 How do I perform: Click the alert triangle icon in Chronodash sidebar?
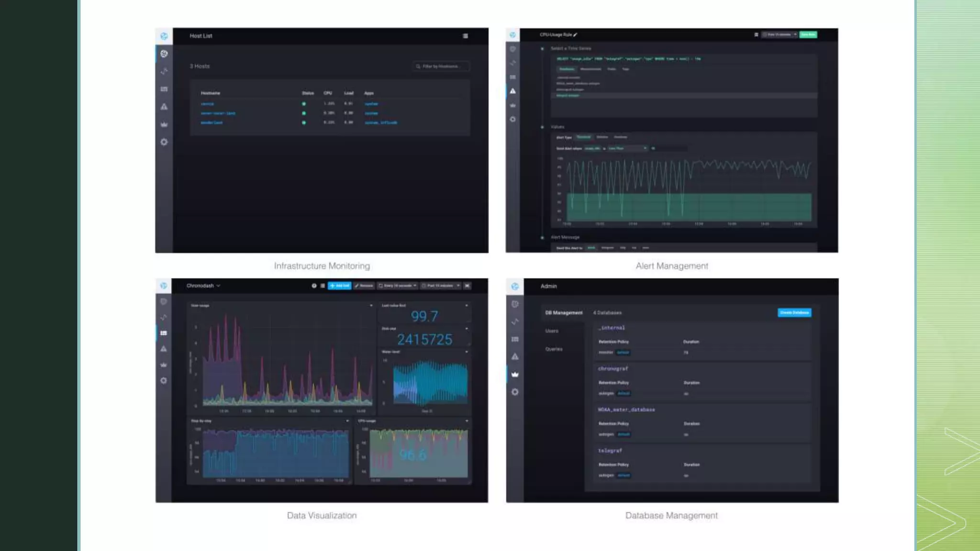click(x=164, y=349)
